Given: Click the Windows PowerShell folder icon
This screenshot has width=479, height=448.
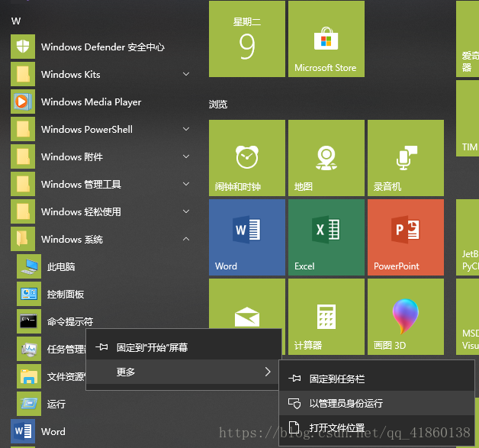Looking at the screenshot, I should 23,129.
